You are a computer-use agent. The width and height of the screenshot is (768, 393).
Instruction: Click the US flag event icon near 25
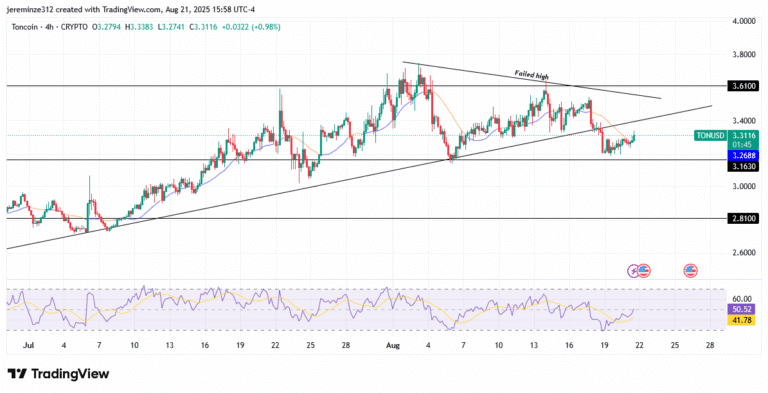[691, 270]
